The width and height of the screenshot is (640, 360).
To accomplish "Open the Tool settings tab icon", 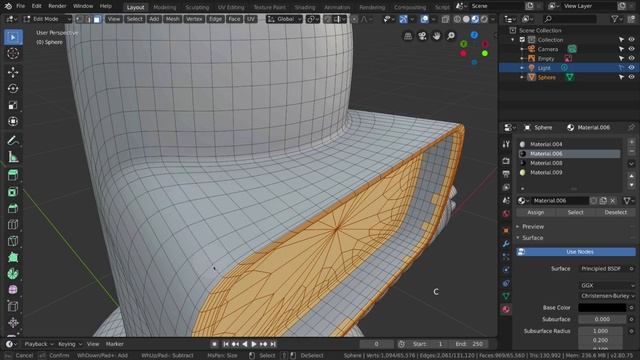I will tap(506, 144).
